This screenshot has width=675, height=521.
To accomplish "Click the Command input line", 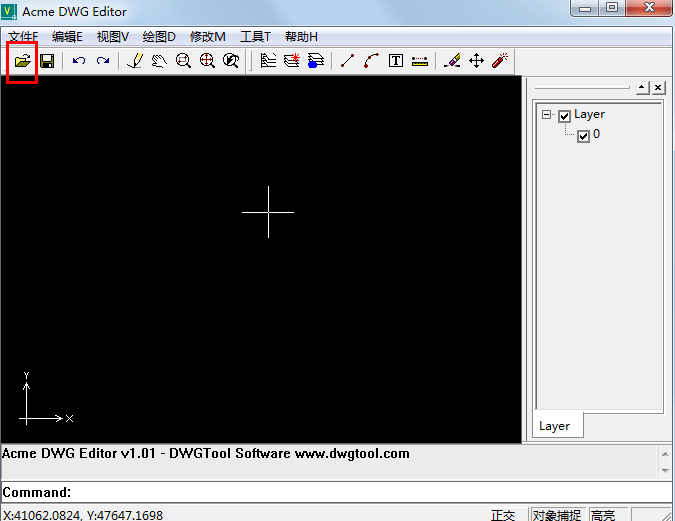I will pos(337,492).
